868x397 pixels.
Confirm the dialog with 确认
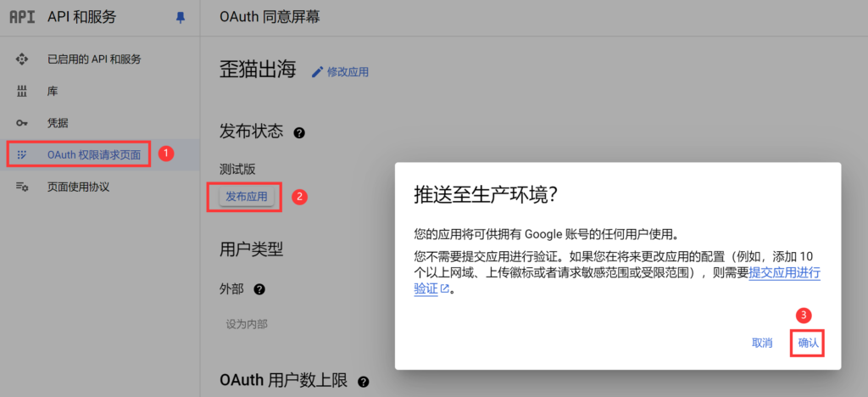pos(808,344)
